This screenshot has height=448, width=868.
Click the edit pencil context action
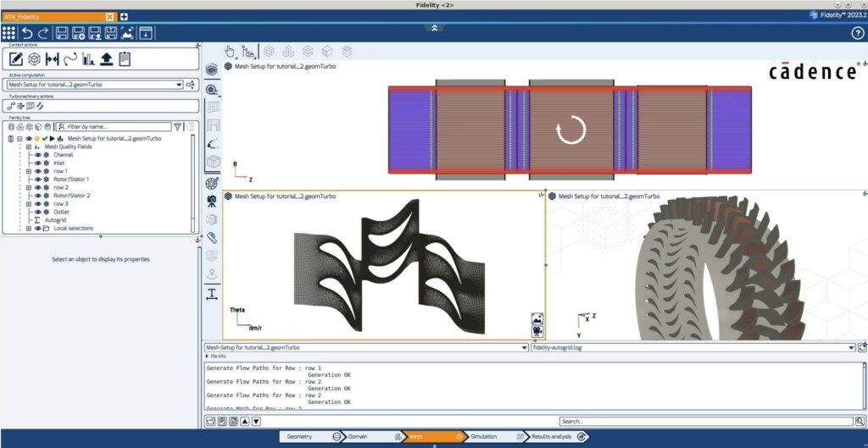[16, 58]
